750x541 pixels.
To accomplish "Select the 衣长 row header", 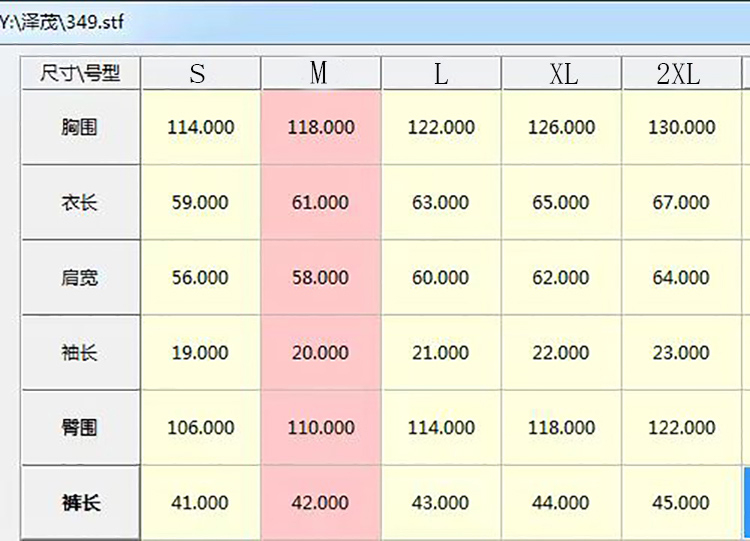I will (80, 202).
